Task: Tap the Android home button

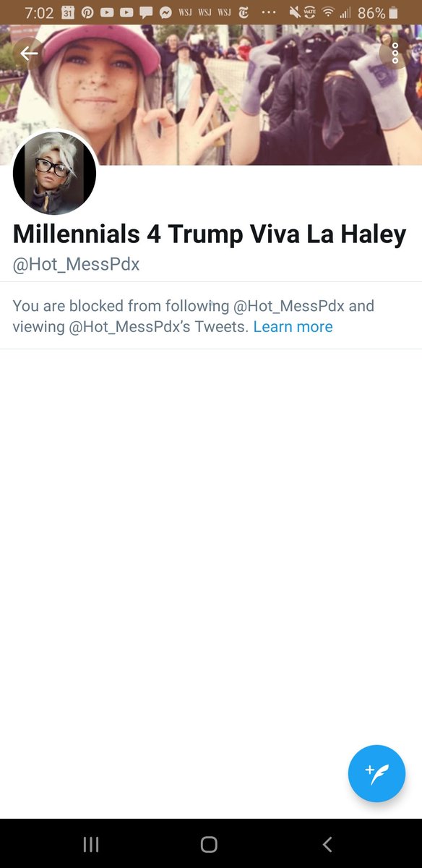Action: 209,844
